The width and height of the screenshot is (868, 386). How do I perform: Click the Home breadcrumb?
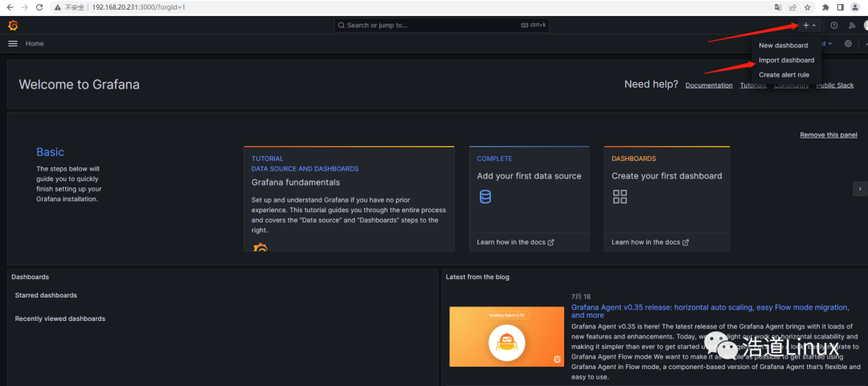coord(35,43)
